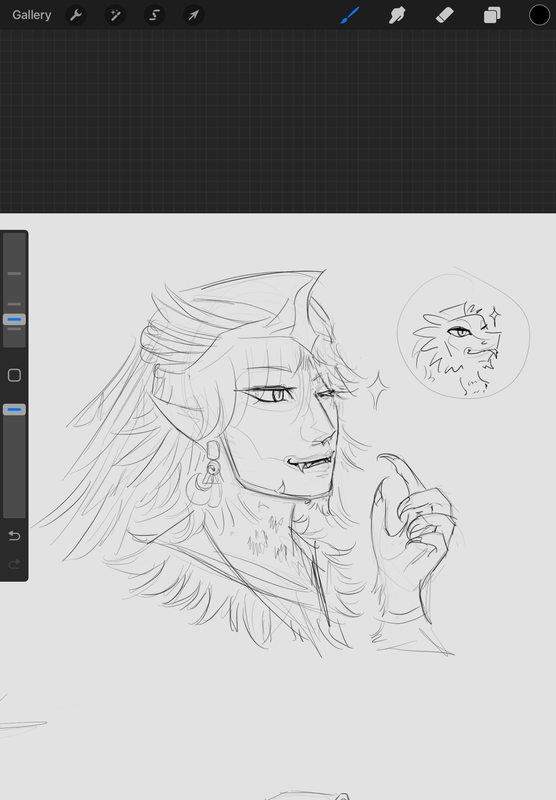Activate the Transform arrow tool

pyautogui.click(x=194, y=15)
